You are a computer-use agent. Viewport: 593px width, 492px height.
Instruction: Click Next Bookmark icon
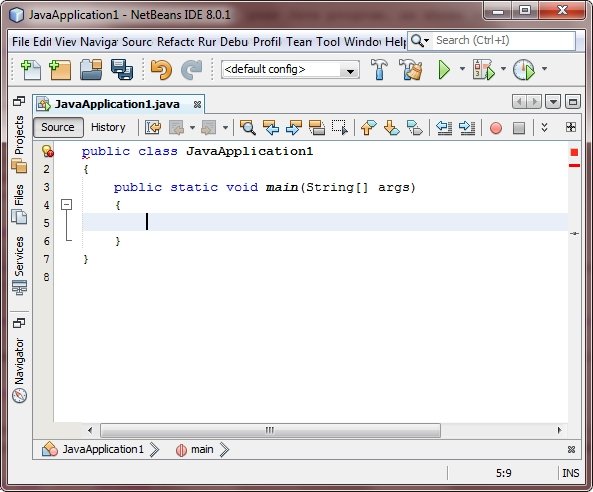[391, 127]
